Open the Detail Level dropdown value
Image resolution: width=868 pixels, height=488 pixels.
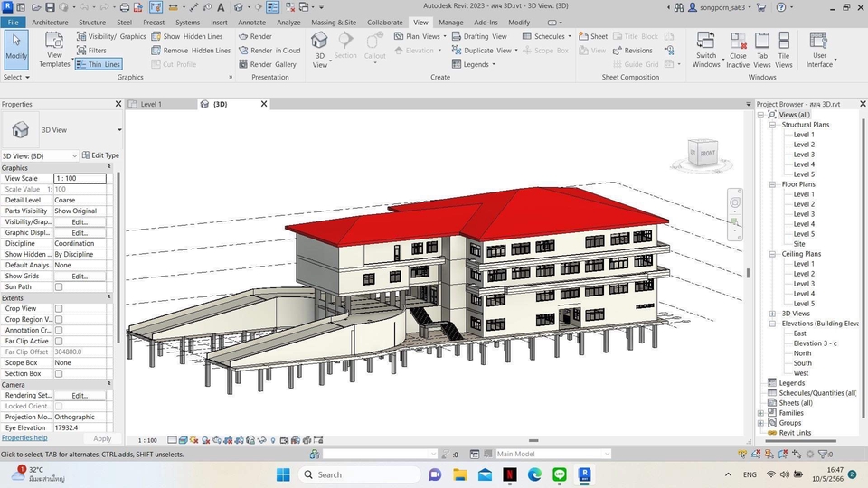[80, 200]
